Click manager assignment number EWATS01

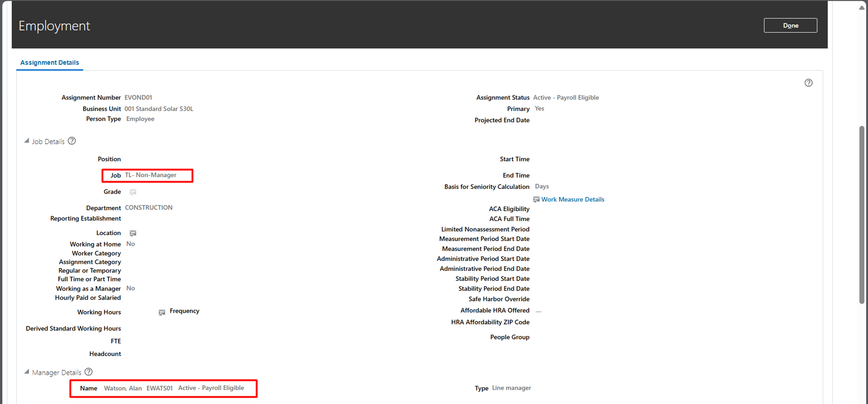point(159,388)
